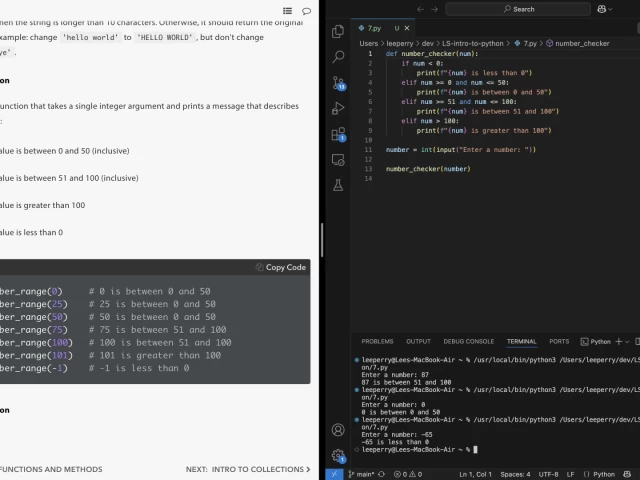Click 'LS-intro-to-python' breadcrumb segment
Image resolution: width=640 pixels, height=480 pixels.
click(473, 43)
